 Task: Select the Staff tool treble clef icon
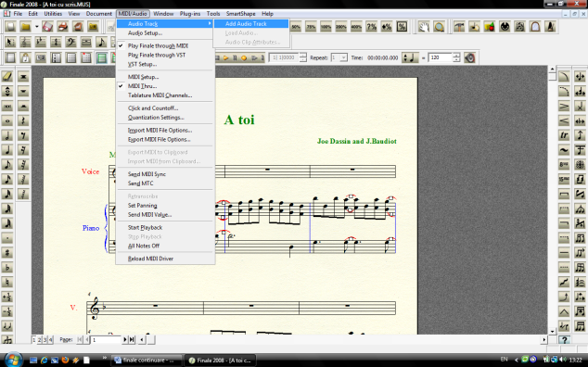point(25,42)
